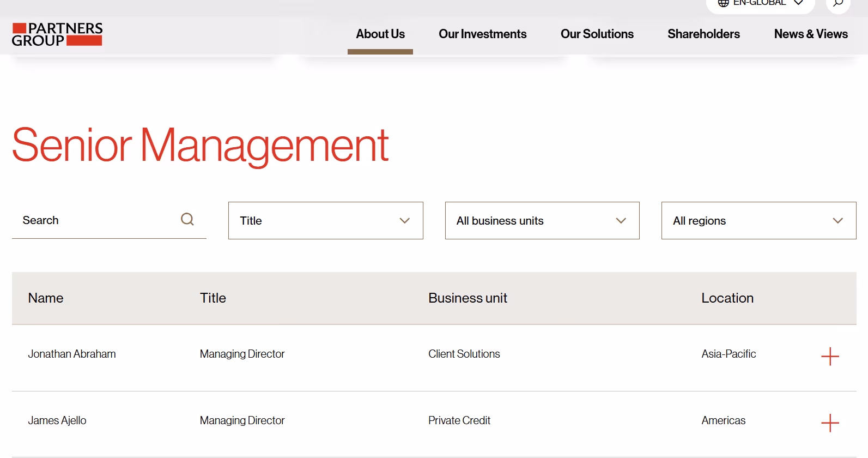Expand James Ajello's row with the plus icon
The height and width of the screenshot is (458, 868).
coord(830,423)
